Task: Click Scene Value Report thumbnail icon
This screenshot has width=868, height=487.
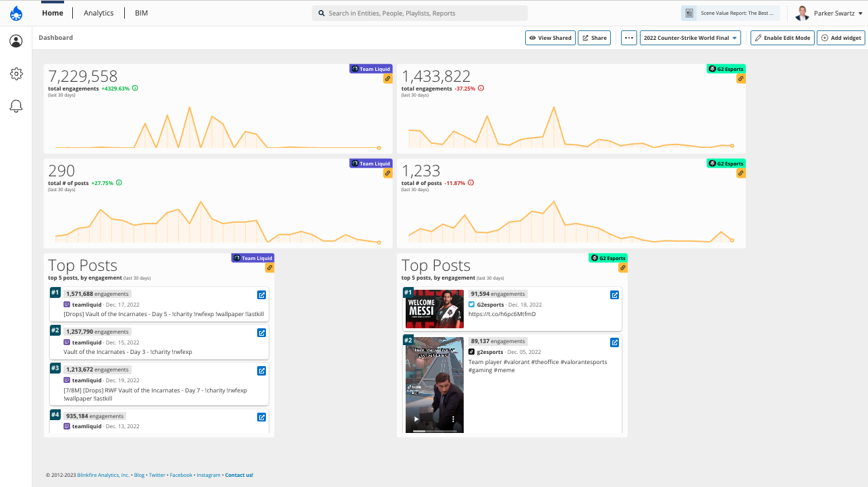Action: pyautogui.click(x=689, y=14)
